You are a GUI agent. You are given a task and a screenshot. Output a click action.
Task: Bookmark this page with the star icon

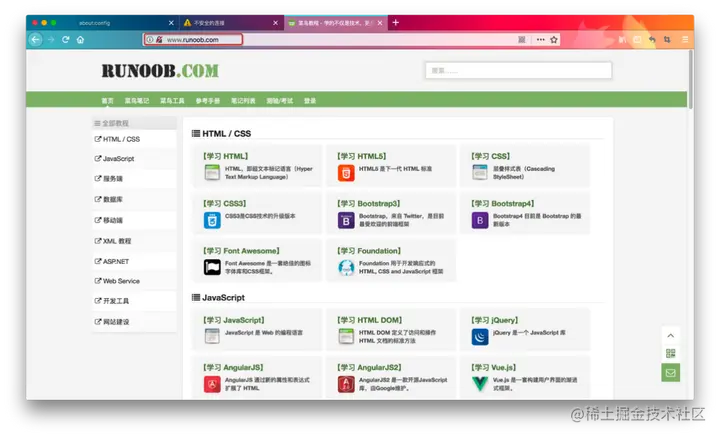[554, 40]
